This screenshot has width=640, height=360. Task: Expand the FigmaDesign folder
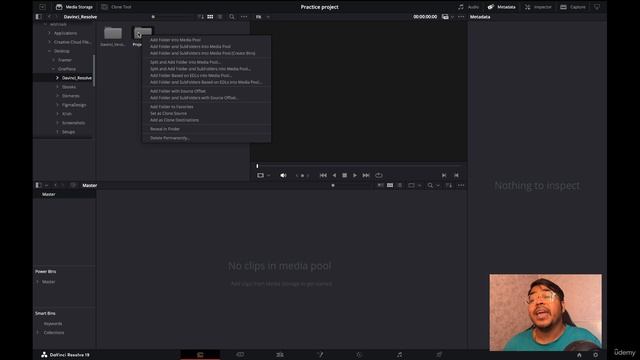point(58,105)
